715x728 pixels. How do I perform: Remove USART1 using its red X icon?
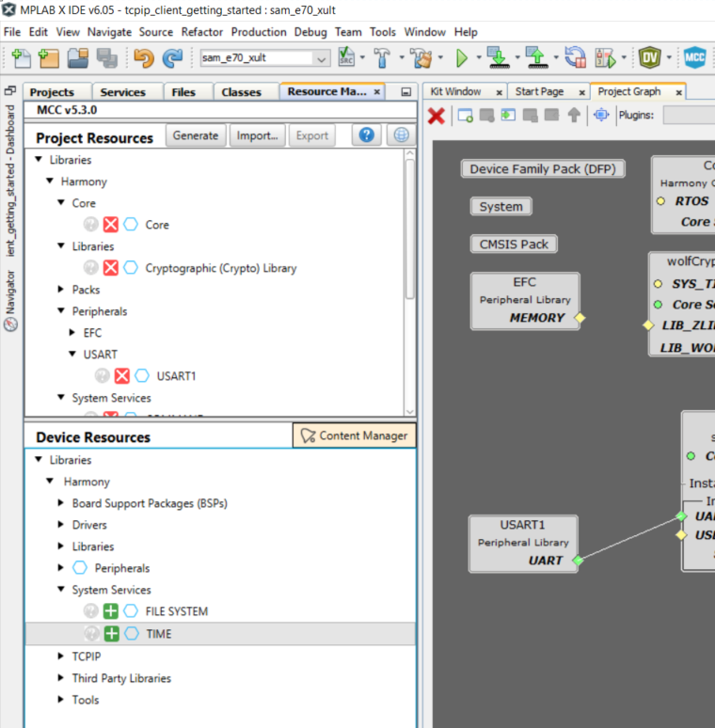pos(121,375)
